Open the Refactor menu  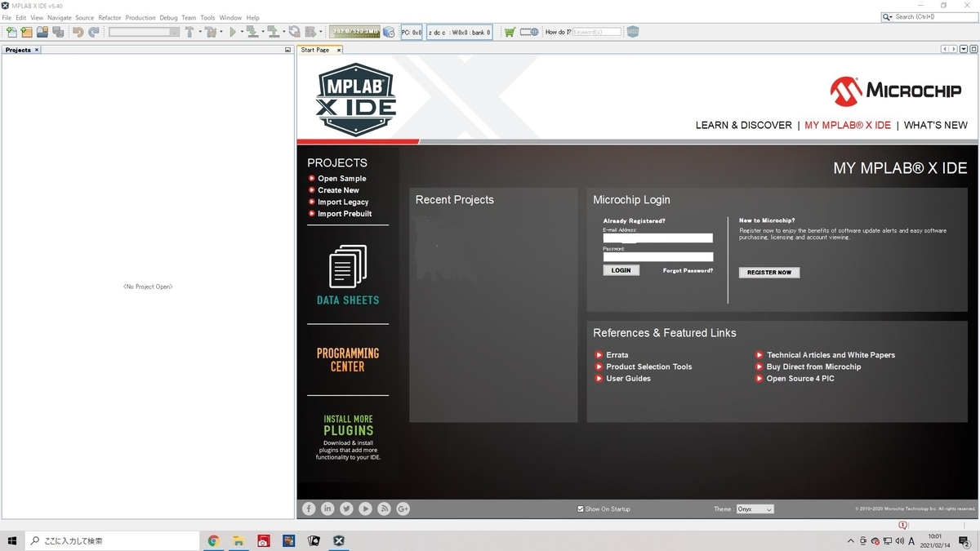point(109,17)
